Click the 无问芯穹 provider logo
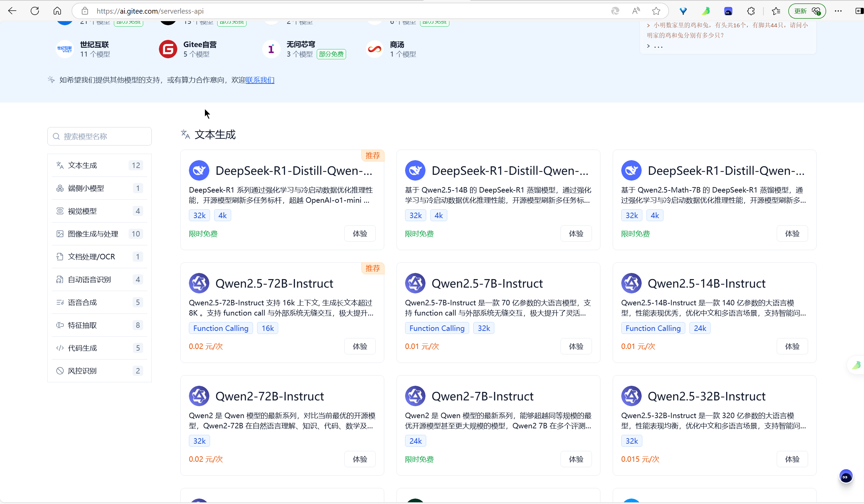864x504 pixels. pos(271,49)
